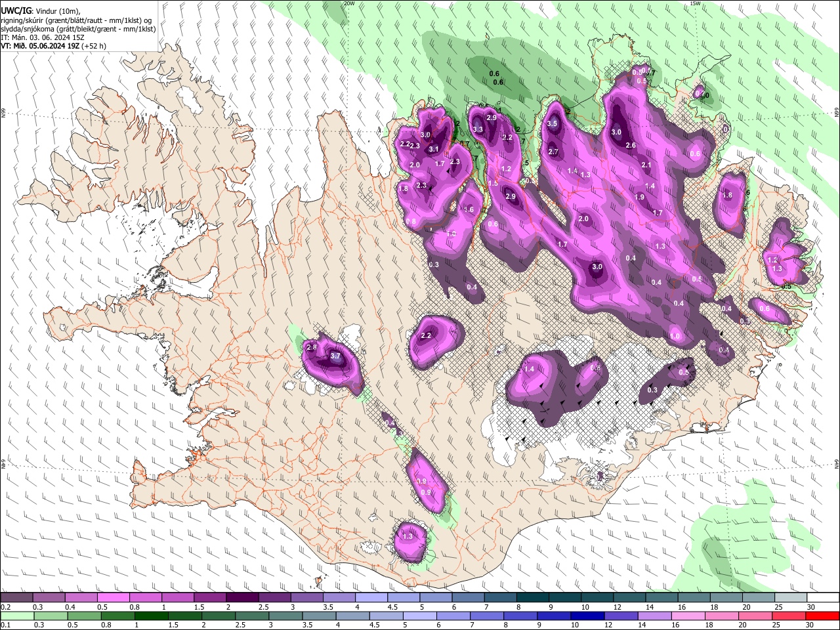
Task: Click the 0.2–0.3 swatch on the purple snow scale
Action: coord(16,597)
